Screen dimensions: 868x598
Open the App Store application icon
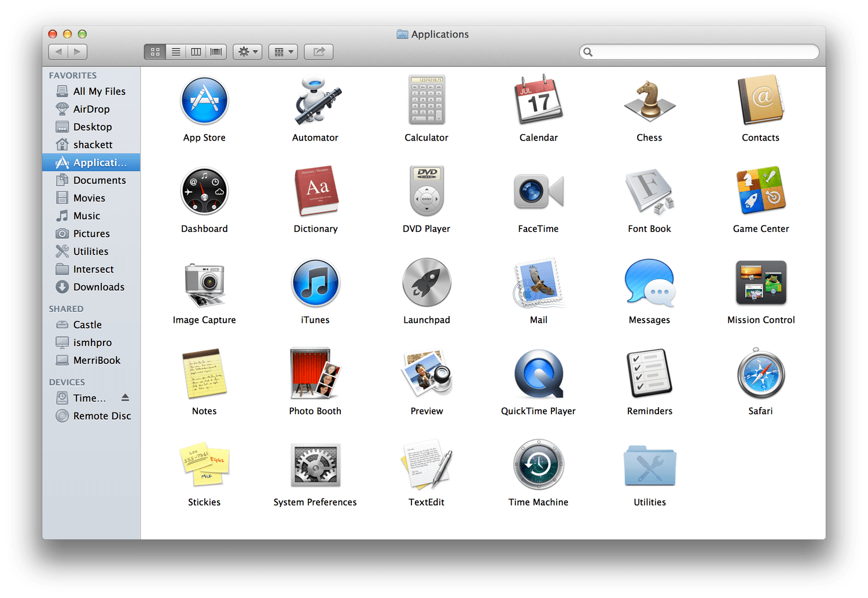coord(204,101)
